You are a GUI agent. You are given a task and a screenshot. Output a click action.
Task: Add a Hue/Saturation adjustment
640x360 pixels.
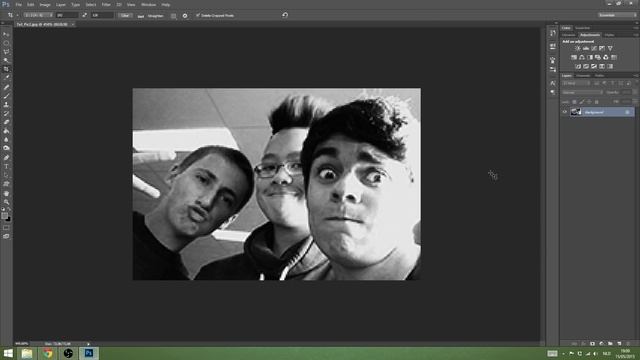pyautogui.click(x=574, y=57)
